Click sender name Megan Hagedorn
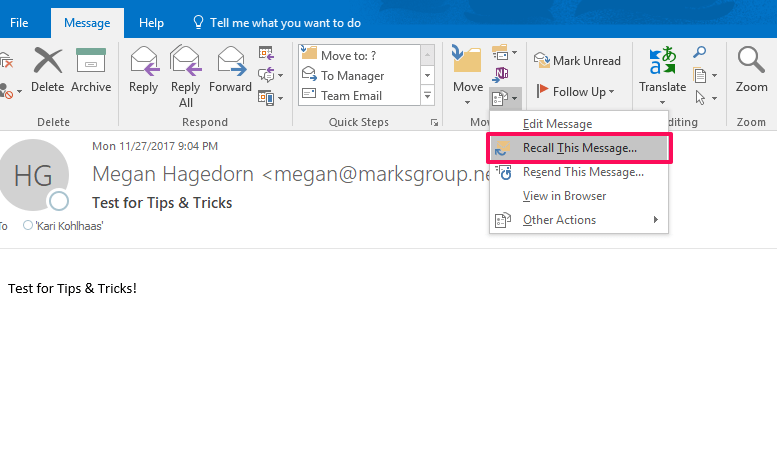Image resolution: width=777 pixels, height=455 pixels. click(173, 174)
